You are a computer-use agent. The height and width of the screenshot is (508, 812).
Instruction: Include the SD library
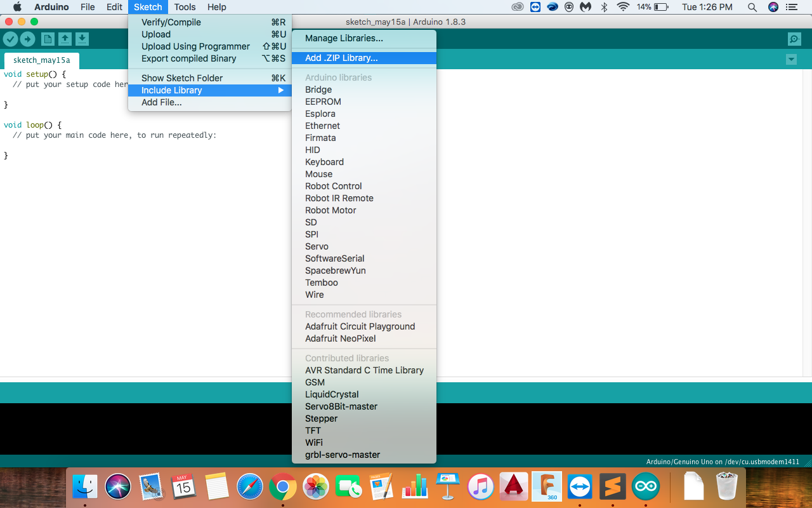364,222
